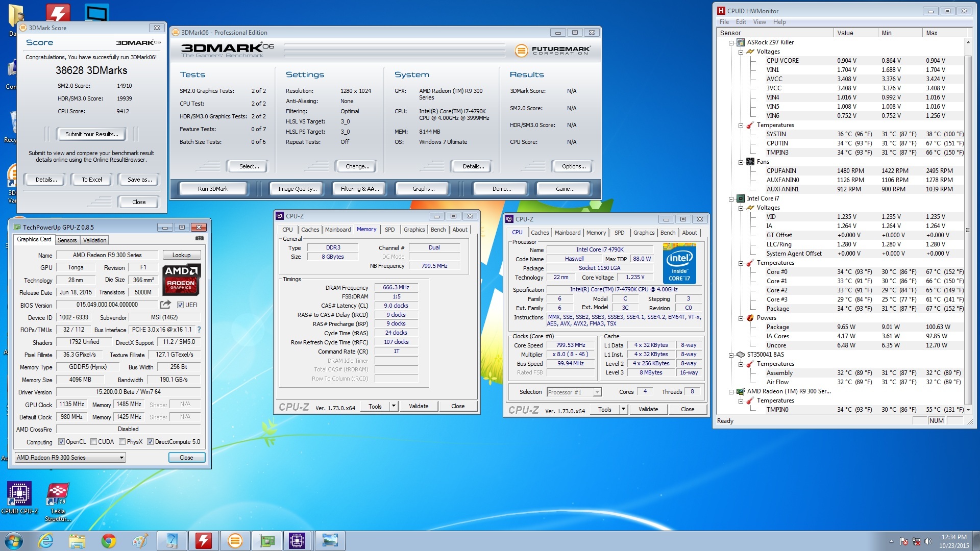Image resolution: width=980 pixels, height=551 pixels.
Task: Open Tools dropdown arrow in CPU-Z Memory window
Action: [x=394, y=406]
